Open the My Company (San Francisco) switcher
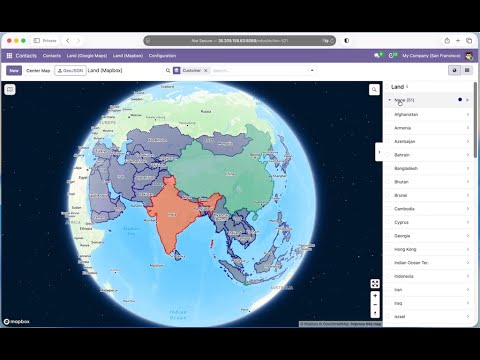The height and width of the screenshot is (360, 480). tap(431, 56)
